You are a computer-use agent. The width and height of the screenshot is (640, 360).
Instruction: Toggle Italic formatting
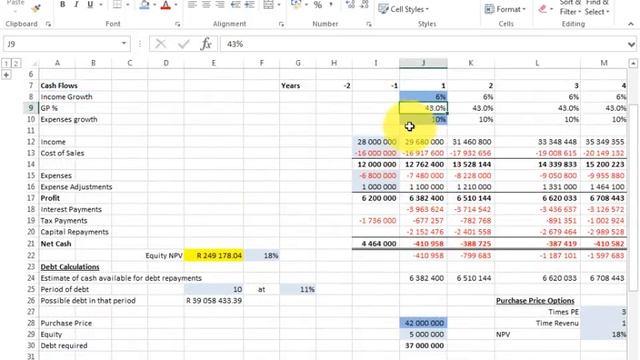76,4
